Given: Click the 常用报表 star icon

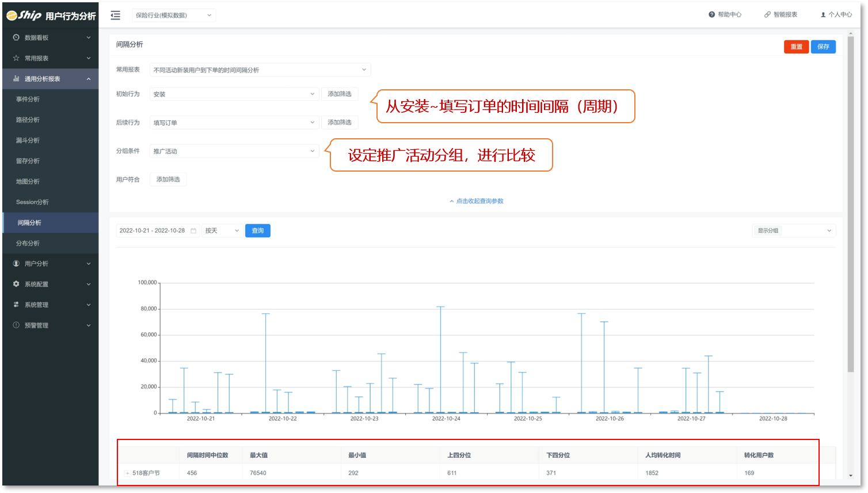Looking at the screenshot, I should pos(16,58).
